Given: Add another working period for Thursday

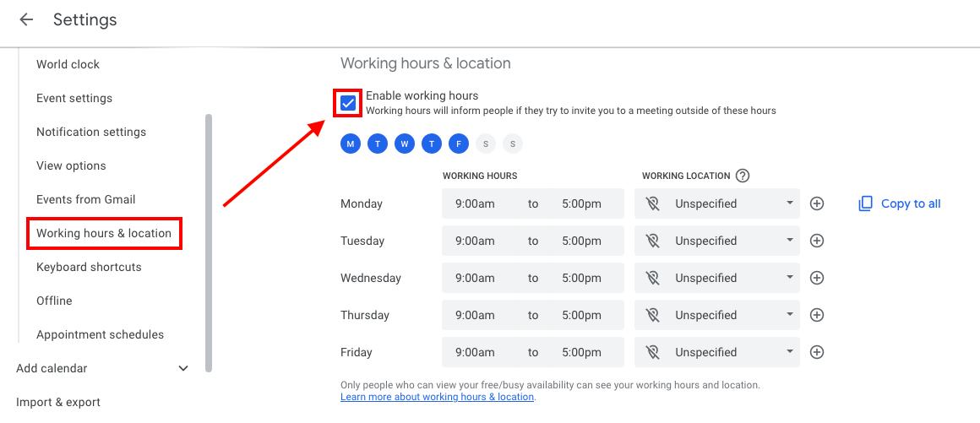Looking at the screenshot, I should point(817,315).
